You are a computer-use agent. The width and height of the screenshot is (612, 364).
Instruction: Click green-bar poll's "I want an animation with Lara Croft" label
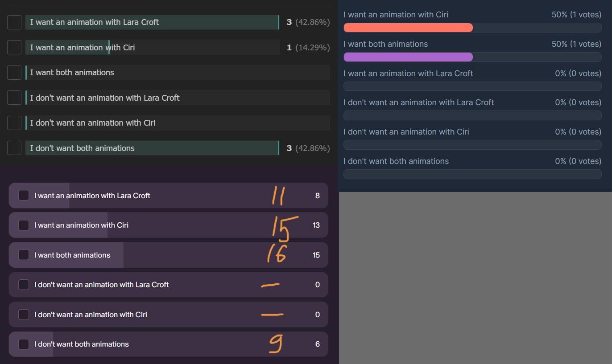[x=95, y=22]
